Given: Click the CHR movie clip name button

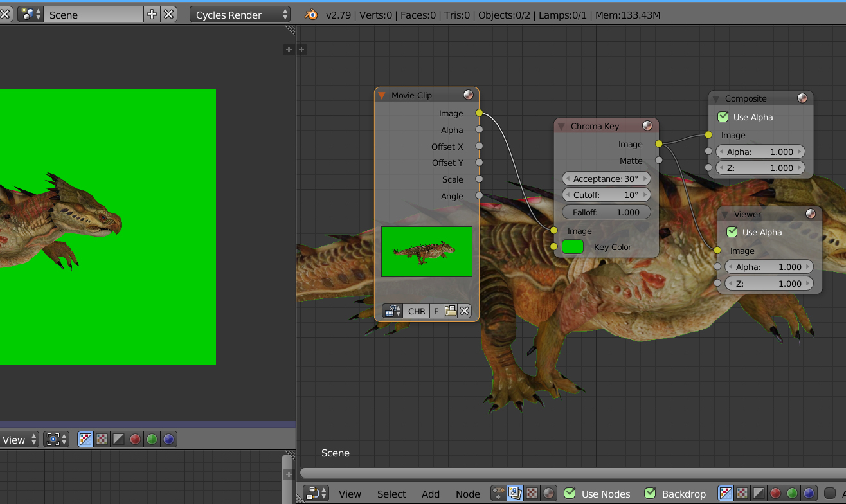Looking at the screenshot, I should (x=416, y=311).
